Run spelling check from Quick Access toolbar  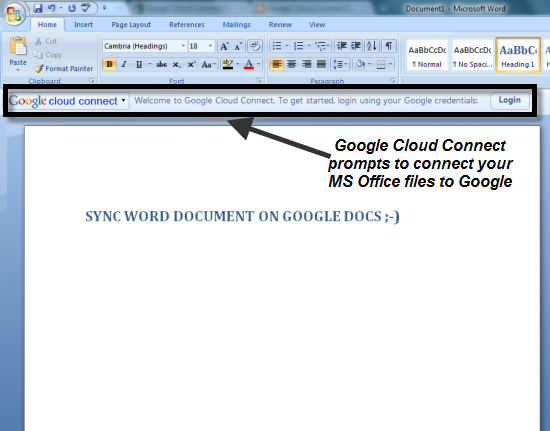(86, 8)
